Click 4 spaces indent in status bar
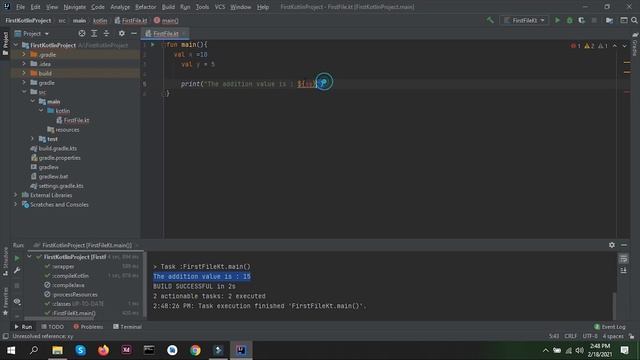The height and width of the screenshot is (360, 640). (613, 336)
